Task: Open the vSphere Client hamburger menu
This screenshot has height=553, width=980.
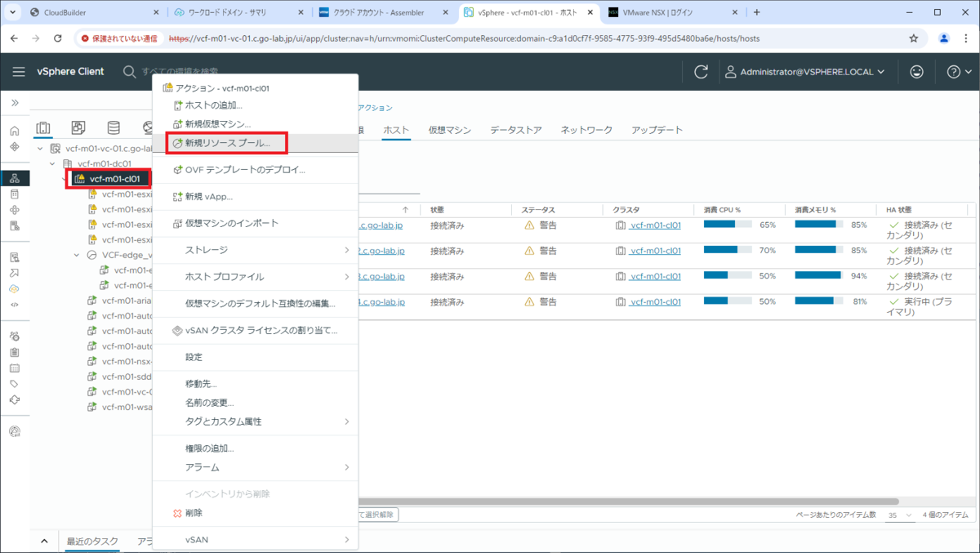Action: coord(19,72)
